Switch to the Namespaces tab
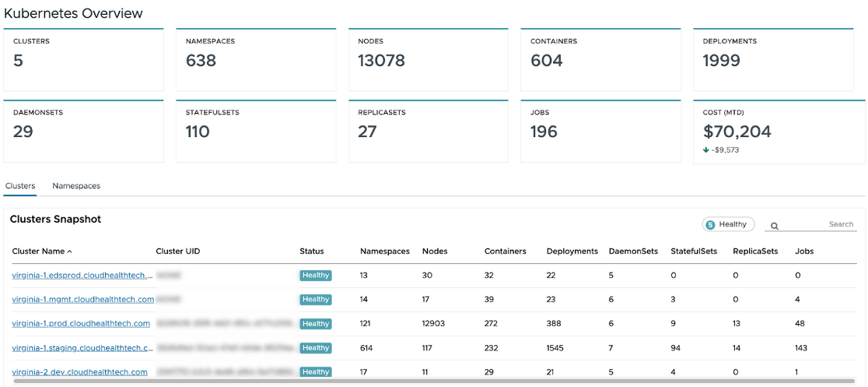The width and height of the screenshot is (868, 387). 76,186
